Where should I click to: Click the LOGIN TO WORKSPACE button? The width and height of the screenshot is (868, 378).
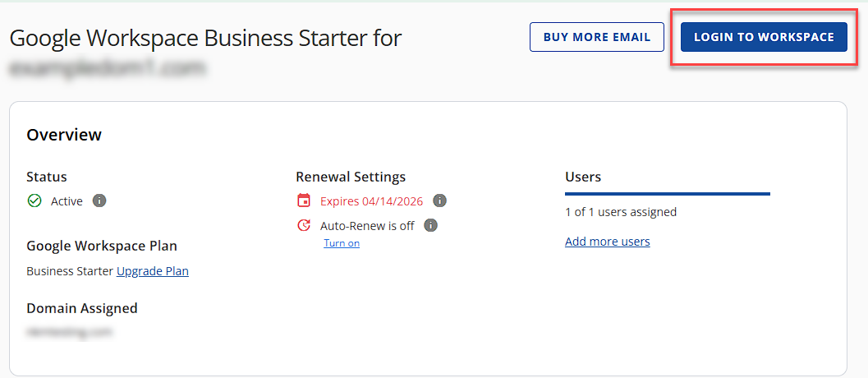[763, 37]
